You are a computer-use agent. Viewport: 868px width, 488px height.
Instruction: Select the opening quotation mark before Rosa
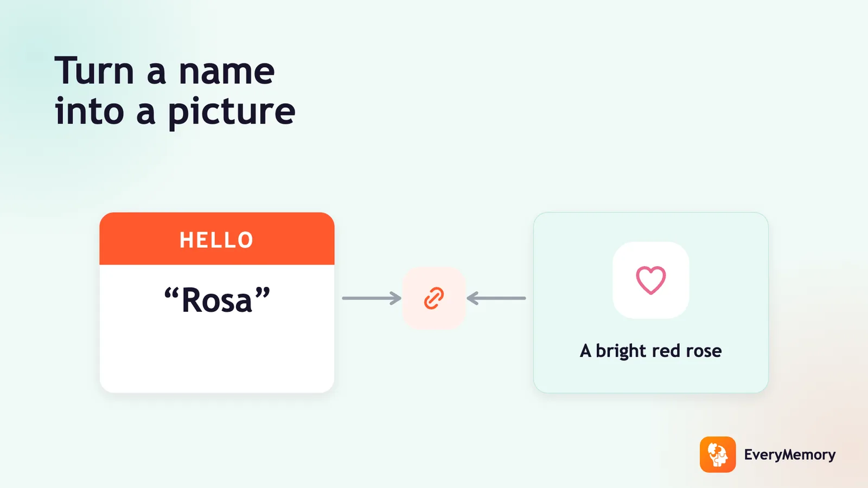point(171,295)
